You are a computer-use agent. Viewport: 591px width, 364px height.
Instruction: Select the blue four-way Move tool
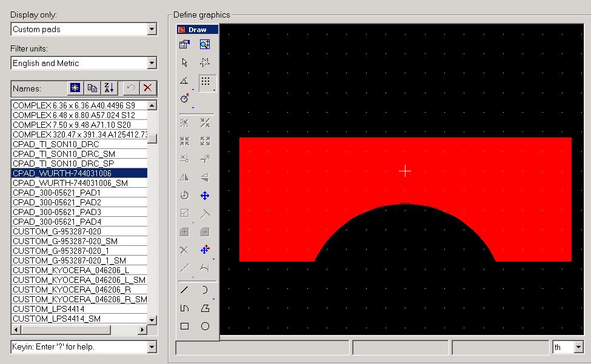coord(205,196)
